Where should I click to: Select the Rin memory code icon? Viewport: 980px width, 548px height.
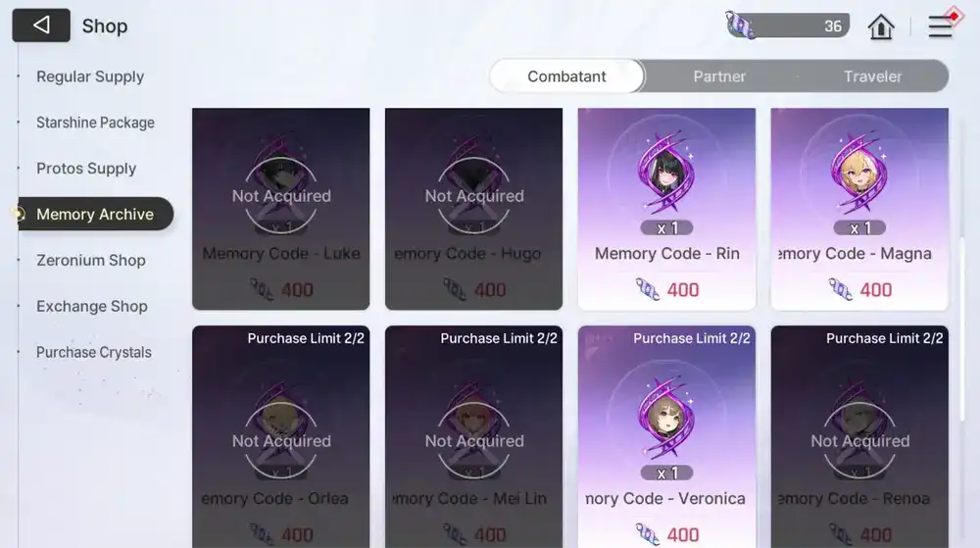coord(666,173)
